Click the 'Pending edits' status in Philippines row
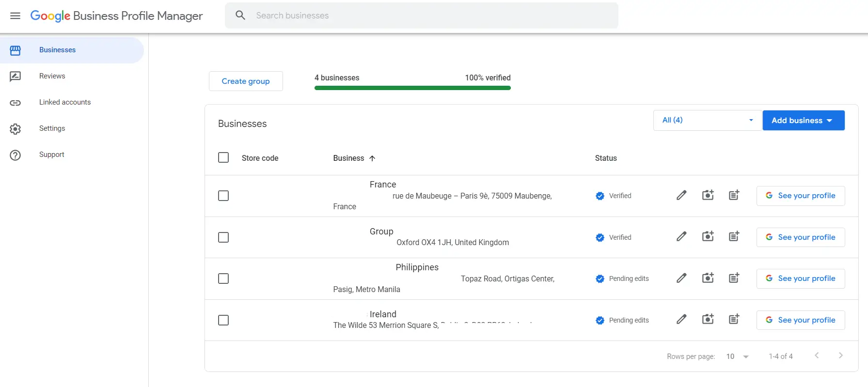 pos(629,279)
